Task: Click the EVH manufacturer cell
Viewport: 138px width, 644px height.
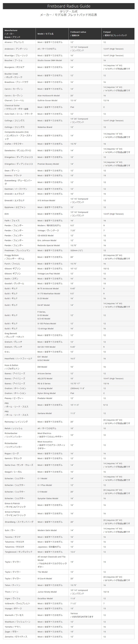Action: pos(19,214)
